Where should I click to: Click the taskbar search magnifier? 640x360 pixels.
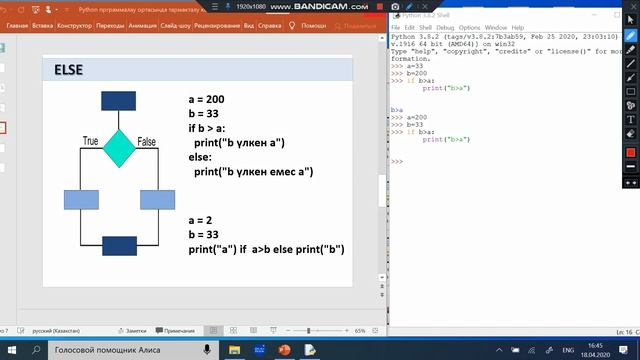coord(36,350)
